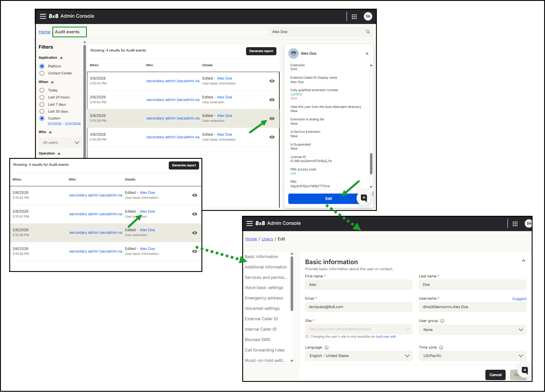Select Last 30 days filter
Image resolution: width=545 pixels, height=392 pixels.
[42, 111]
